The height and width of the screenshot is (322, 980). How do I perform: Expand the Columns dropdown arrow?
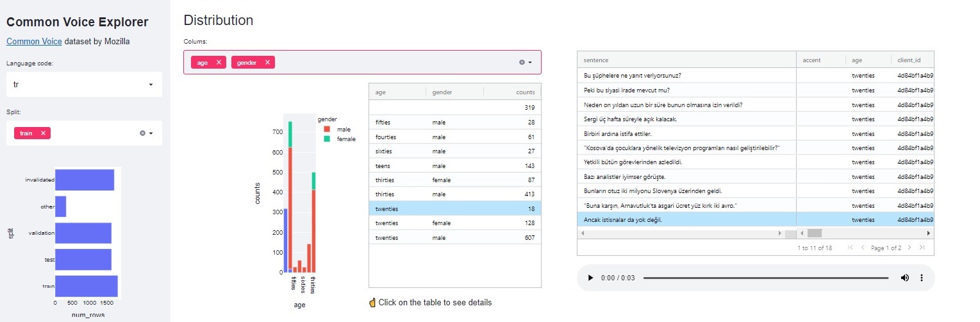click(x=531, y=62)
